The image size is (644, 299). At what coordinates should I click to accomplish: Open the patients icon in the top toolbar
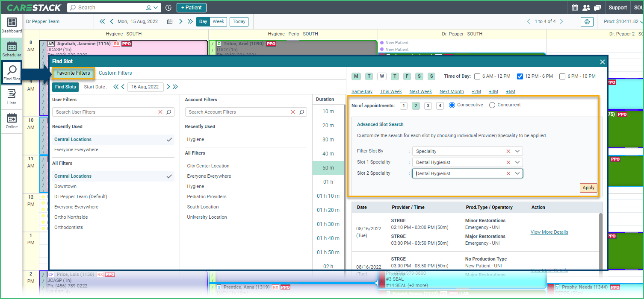(x=586, y=7)
